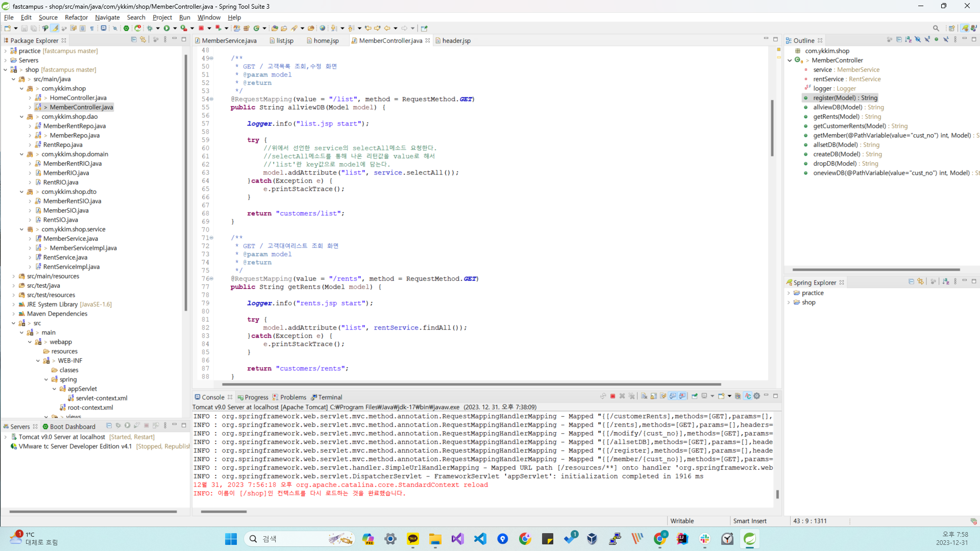The height and width of the screenshot is (551, 980).
Task: Toggle Scroll Lock in Console toolbar
Action: [653, 396]
